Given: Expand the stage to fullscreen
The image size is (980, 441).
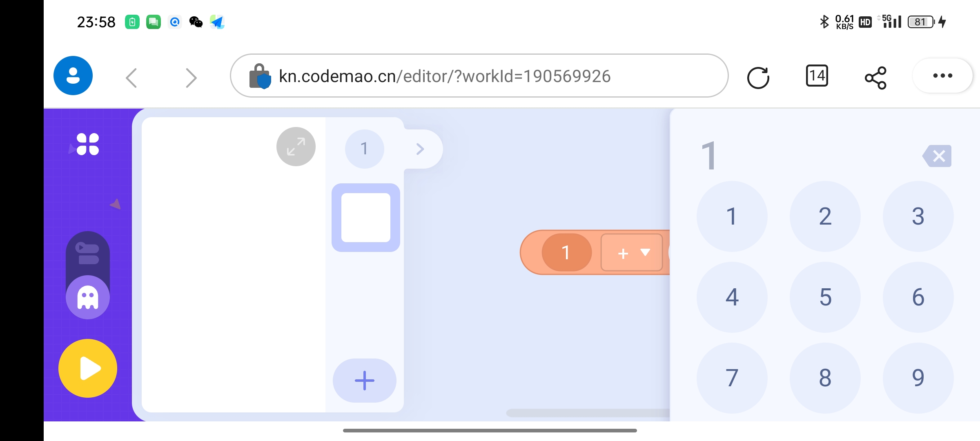Looking at the screenshot, I should coord(296,147).
